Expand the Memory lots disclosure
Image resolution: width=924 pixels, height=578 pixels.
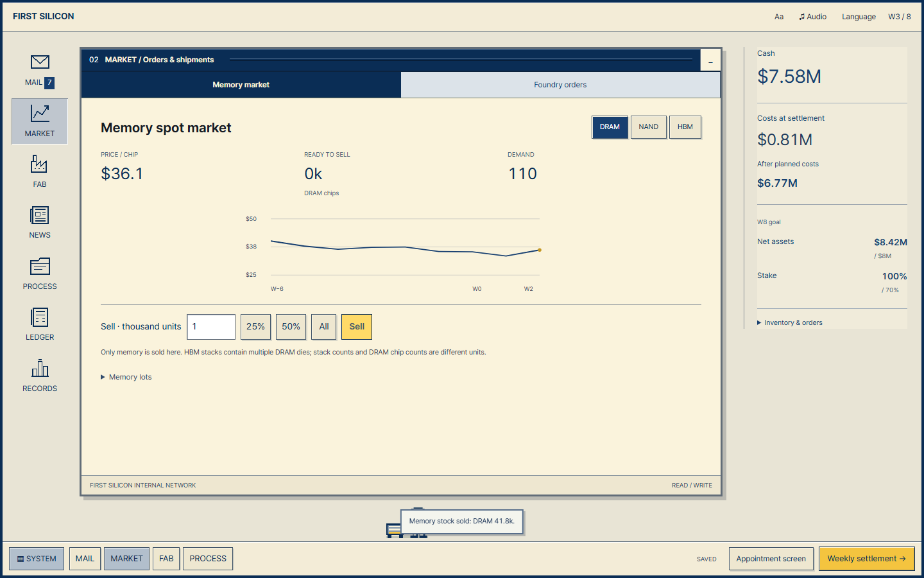(x=126, y=377)
